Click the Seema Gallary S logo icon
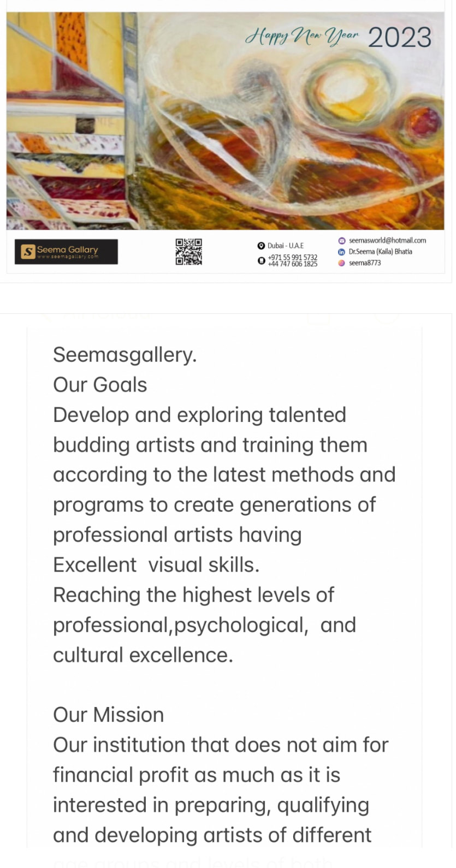456x868 pixels. [28, 252]
